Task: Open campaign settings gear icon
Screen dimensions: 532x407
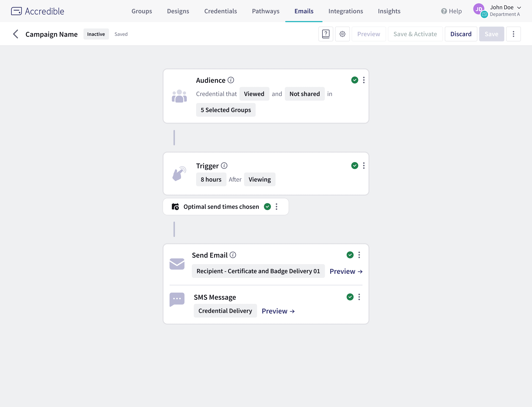Action: click(342, 34)
